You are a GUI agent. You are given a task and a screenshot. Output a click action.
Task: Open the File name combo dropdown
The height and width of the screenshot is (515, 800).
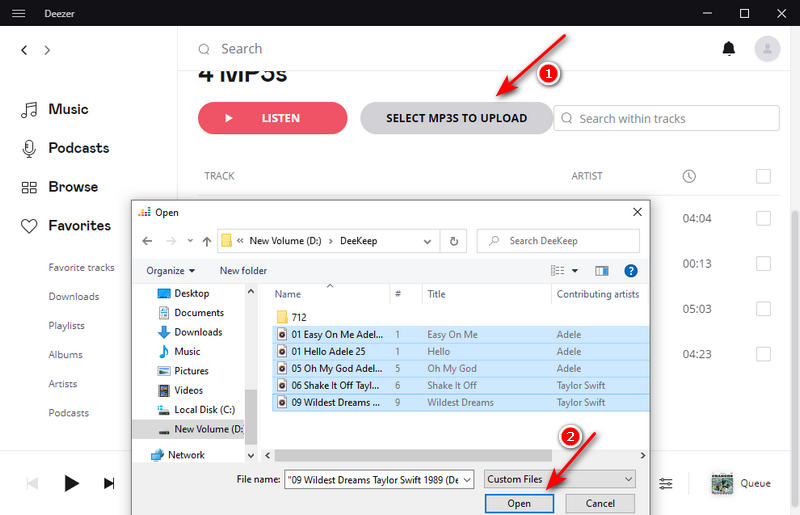pyautogui.click(x=467, y=480)
